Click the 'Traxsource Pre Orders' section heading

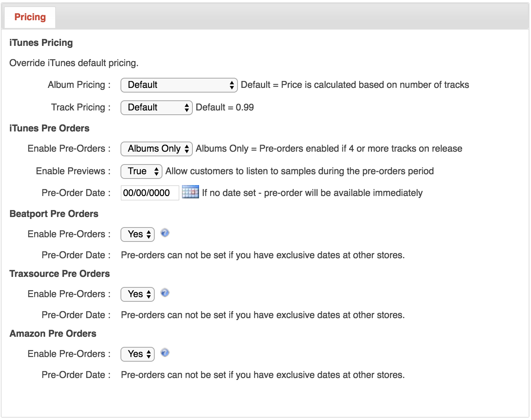pos(59,274)
